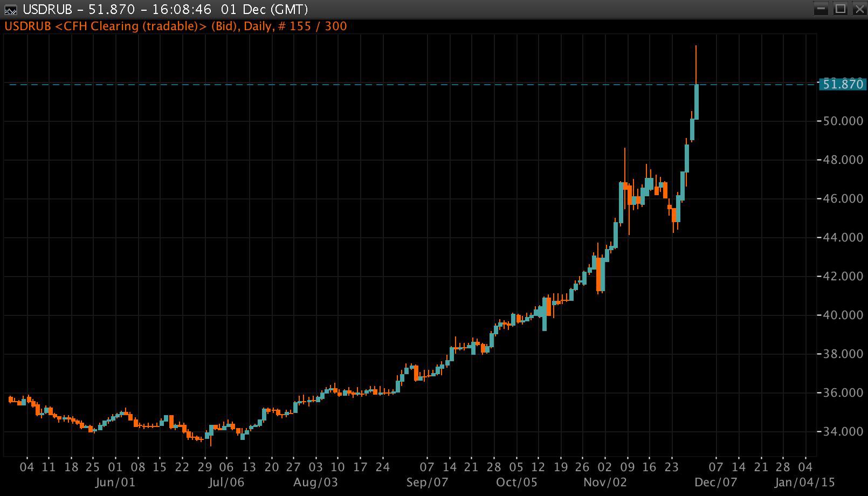This screenshot has height=496, width=868.
Task: Select the 46.000 level on price axis
Action: tap(843, 199)
